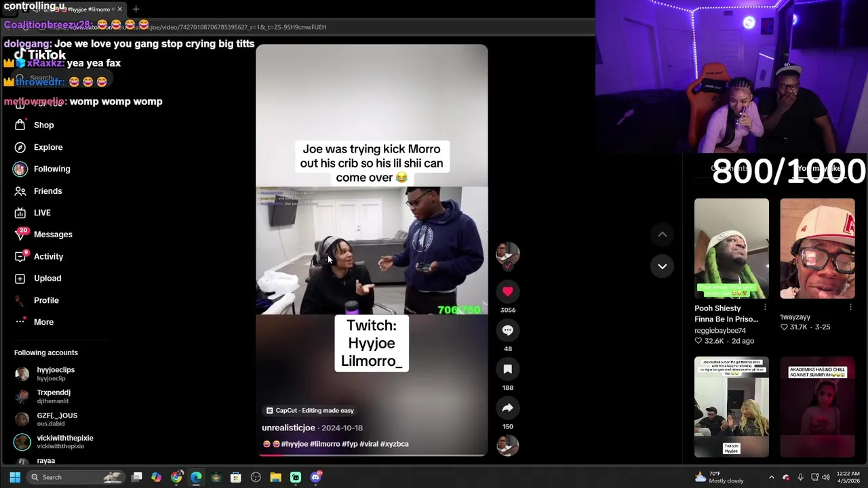Image resolution: width=868 pixels, height=488 pixels.
Task: Click the Friends people icon
Action: click(20, 191)
